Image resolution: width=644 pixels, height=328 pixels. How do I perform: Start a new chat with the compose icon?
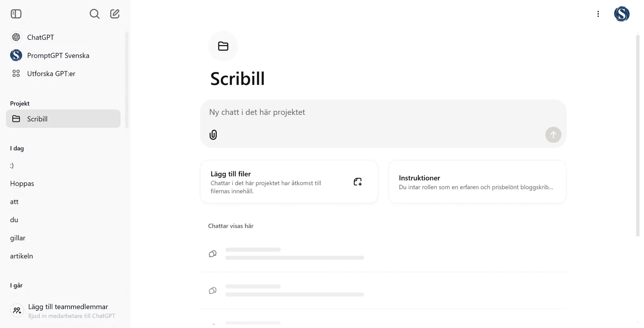point(115,14)
